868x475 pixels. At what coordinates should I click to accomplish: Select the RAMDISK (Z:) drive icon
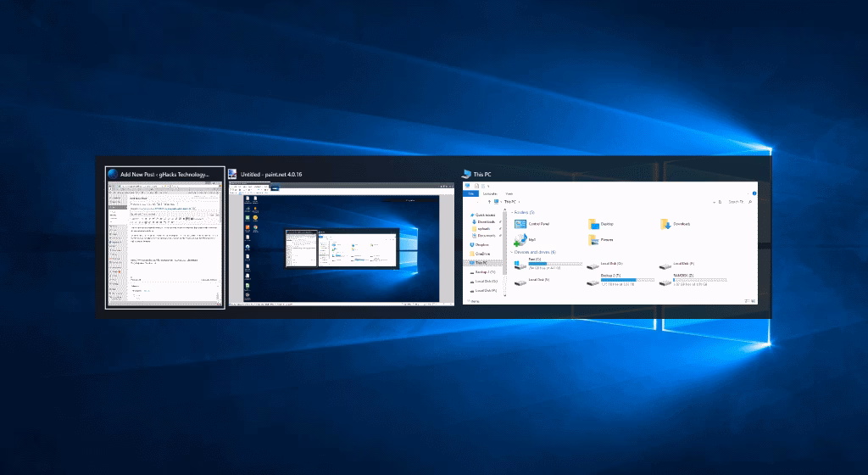[665, 283]
